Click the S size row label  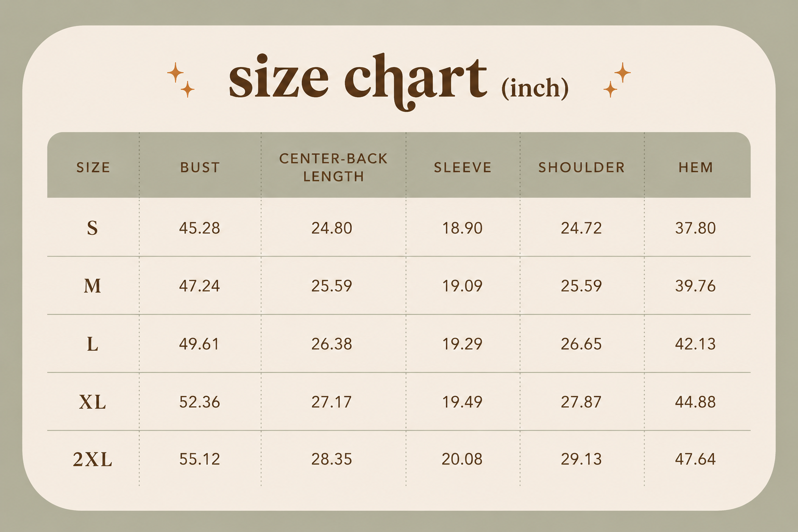click(92, 228)
